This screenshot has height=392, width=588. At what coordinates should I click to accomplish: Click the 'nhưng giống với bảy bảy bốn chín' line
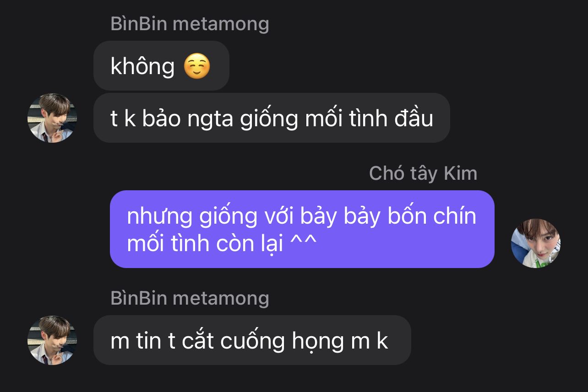tap(302, 216)
